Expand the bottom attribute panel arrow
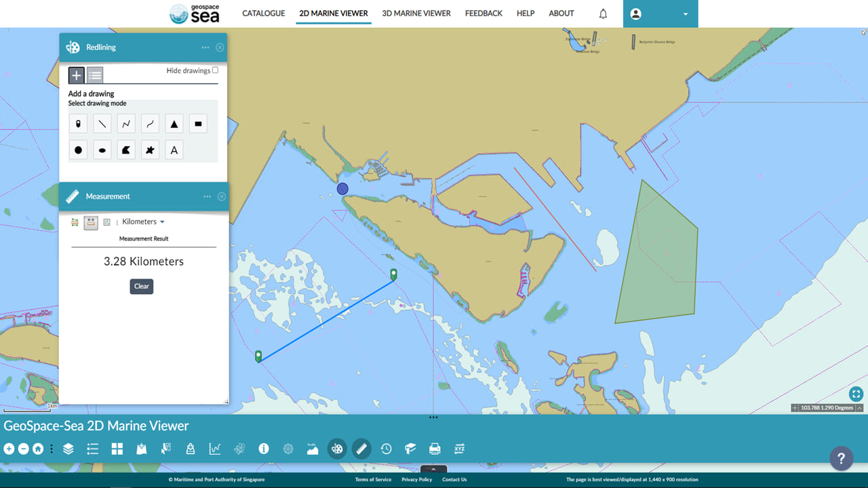868x488 pixels. tap(433, 469)
